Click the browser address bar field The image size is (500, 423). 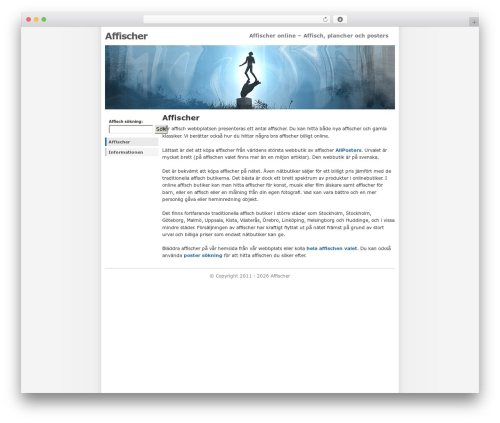[237, 19]
